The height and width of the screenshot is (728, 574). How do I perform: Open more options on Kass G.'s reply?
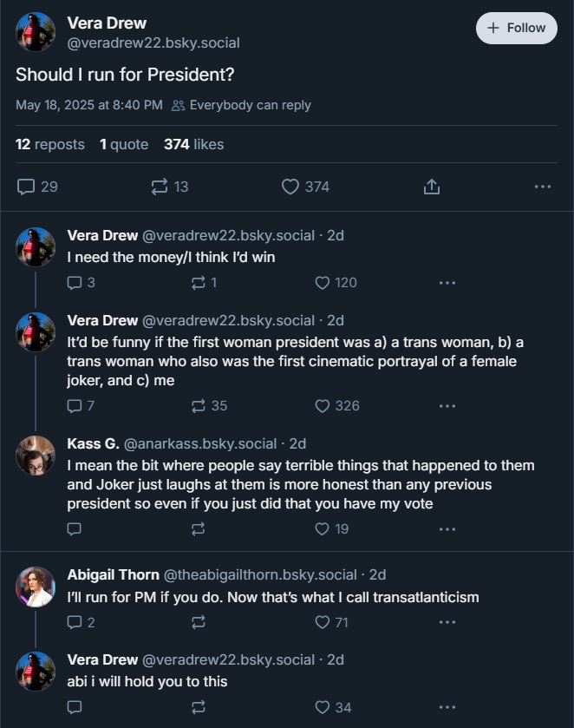coord(447,529)
